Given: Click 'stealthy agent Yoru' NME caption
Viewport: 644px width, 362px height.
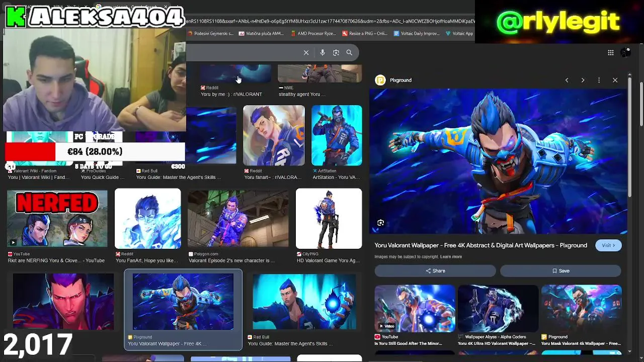Looking at the screenshot, I should 302,94.
